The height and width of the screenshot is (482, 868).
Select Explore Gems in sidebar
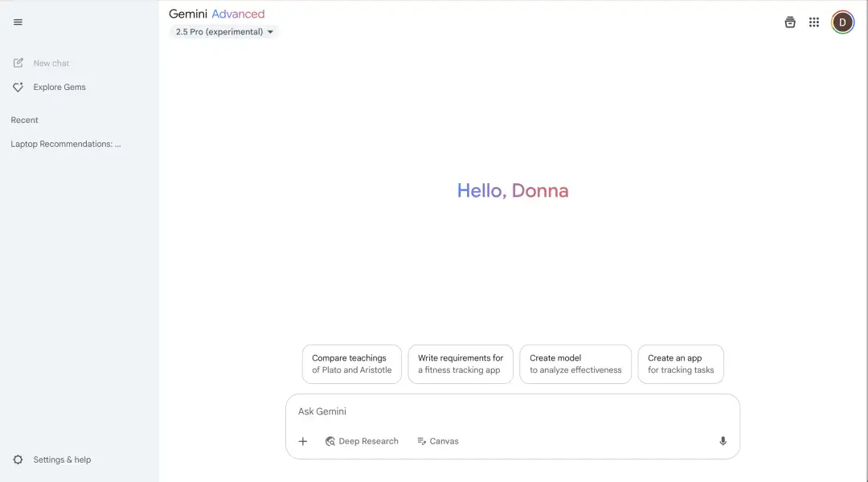pyautogui.click(x=59, y=88)
